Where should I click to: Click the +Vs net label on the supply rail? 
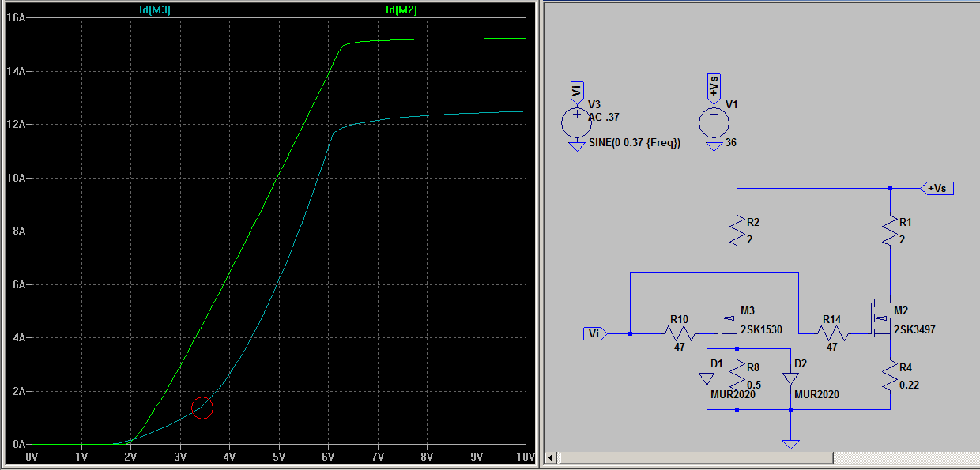(939, 189)
